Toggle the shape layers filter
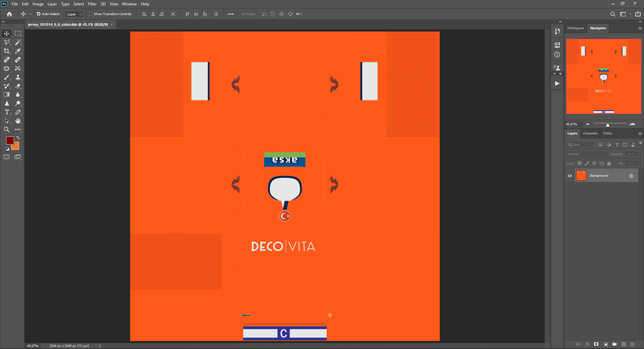The height and width of the screenshot is (349, 644). pyautogui.click(x=625, y=145)
